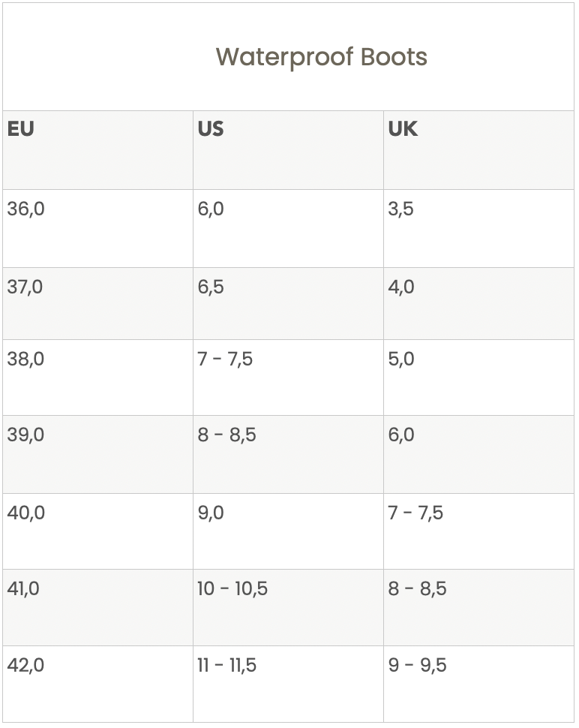Viewport: 579px width, 728px height.
Task: Select the US 10 - 10,5 cell
Action: click(232, 588)
